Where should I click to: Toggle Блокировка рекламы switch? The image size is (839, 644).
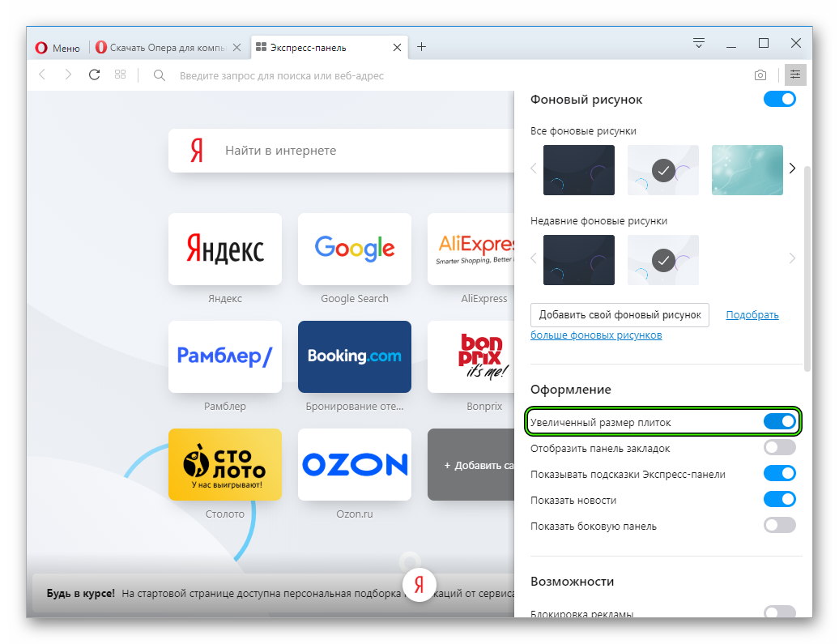pyautogui.click(x=780, y=612)
